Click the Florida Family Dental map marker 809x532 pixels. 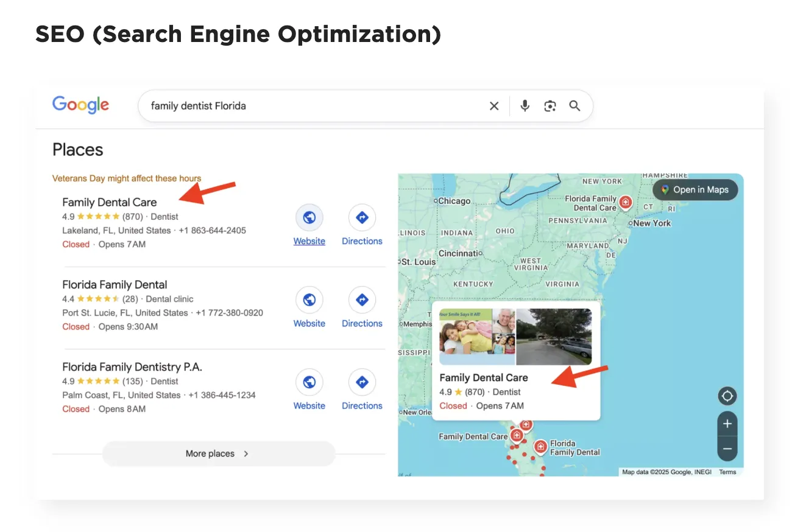coord(541,447)
